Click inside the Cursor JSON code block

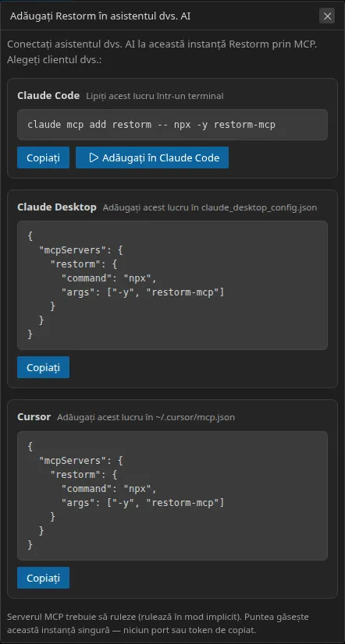point(172,496)
